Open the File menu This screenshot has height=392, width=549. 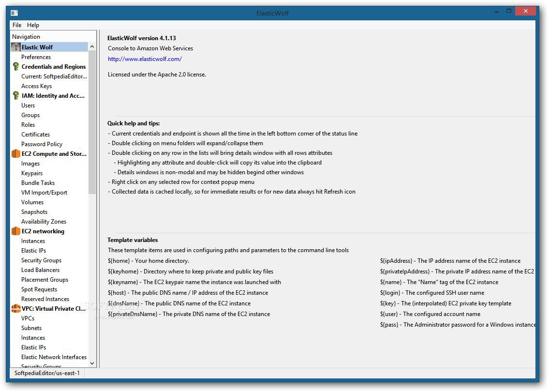click(17, 25)
